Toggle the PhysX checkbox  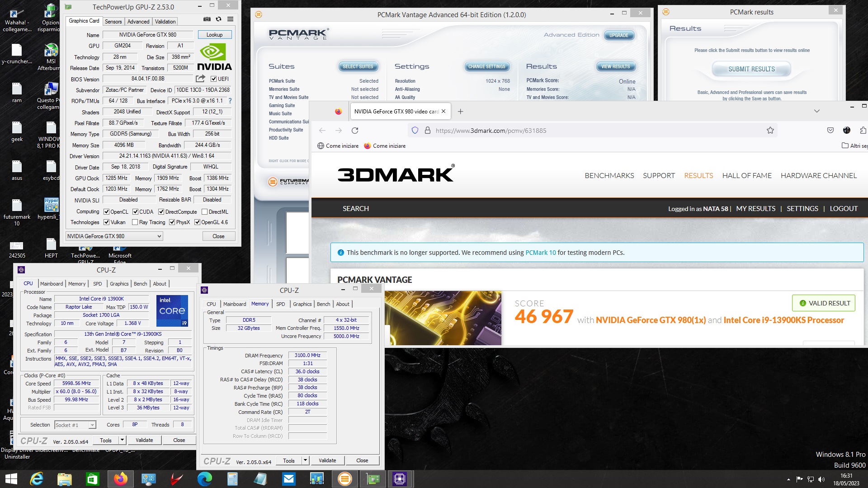(172, 222)
